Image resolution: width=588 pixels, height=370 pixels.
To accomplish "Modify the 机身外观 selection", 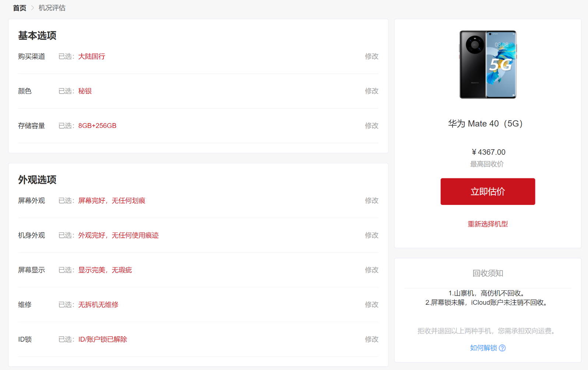I will 372,235.
